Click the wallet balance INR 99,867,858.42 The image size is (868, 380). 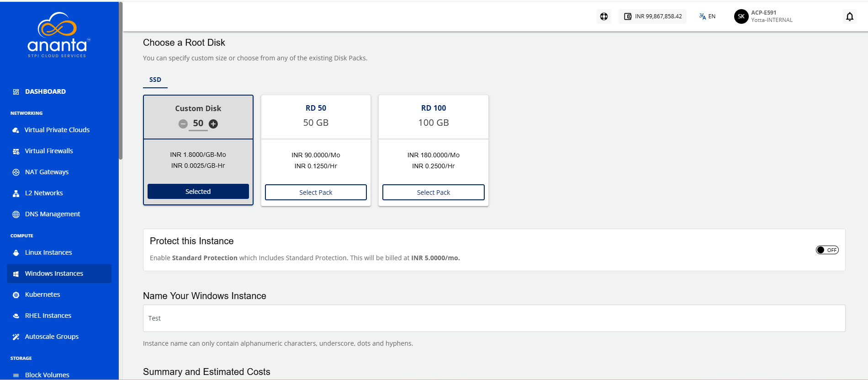click(652, 16)
